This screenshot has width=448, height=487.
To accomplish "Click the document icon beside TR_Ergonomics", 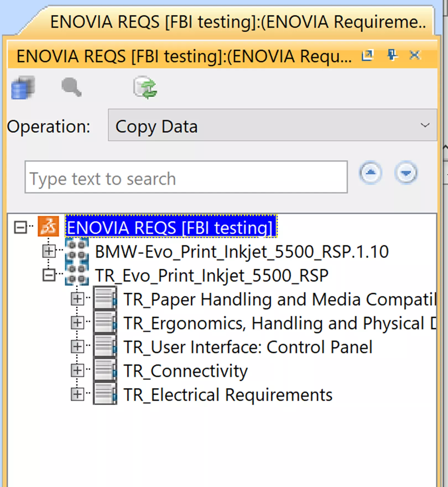I will coord(105,322).
